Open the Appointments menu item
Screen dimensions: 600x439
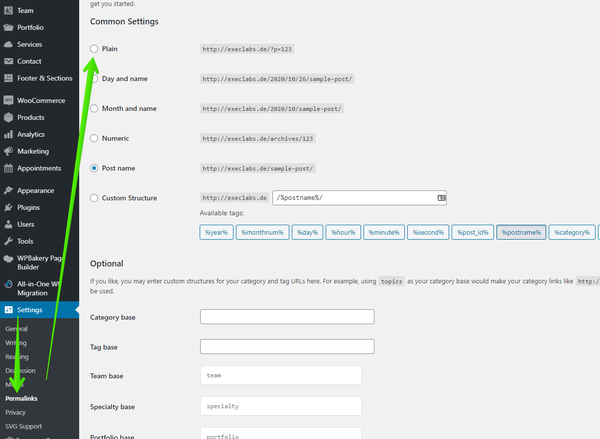39,168
